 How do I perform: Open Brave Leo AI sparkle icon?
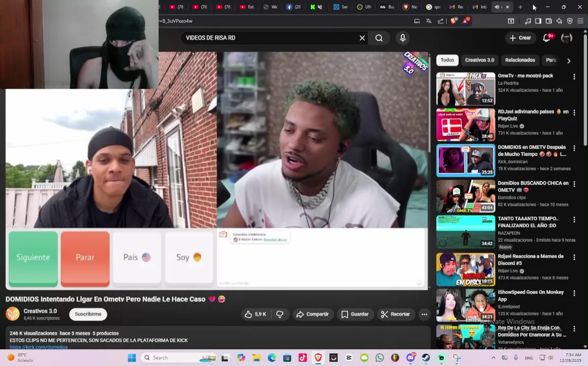(559, 21)
